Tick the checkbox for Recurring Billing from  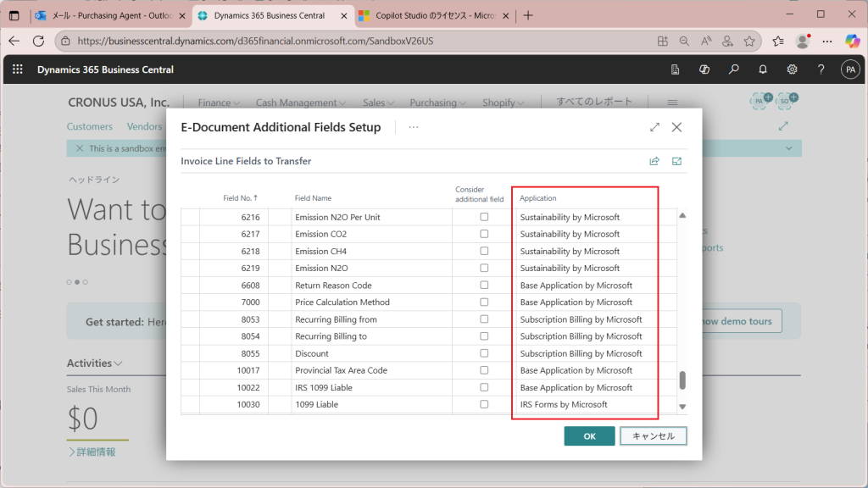[484, 319]
